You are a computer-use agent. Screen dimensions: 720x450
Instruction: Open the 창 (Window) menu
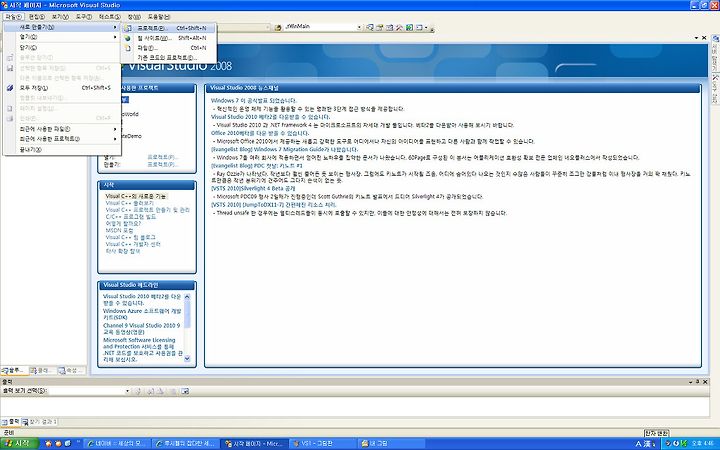[134, 17]
